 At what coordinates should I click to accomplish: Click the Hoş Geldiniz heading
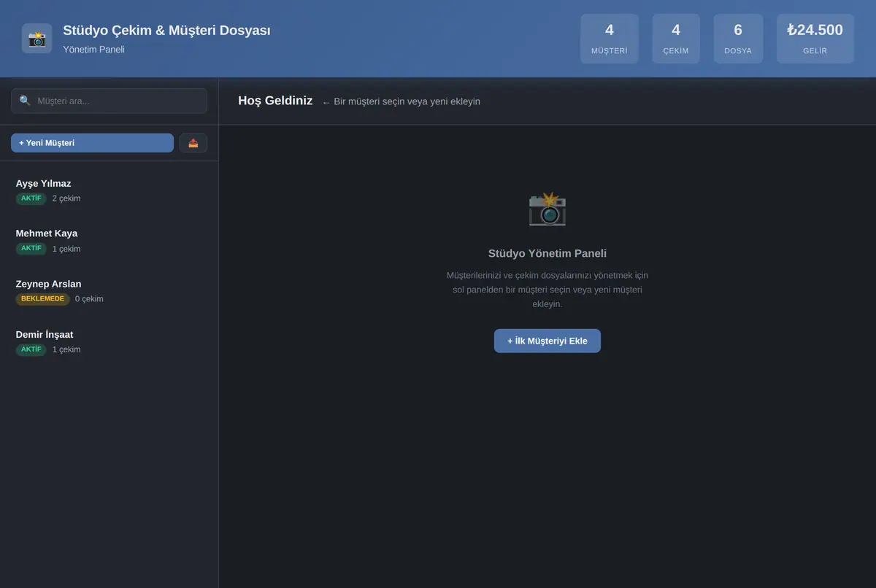pyautogui.click(x=275, y=101)
